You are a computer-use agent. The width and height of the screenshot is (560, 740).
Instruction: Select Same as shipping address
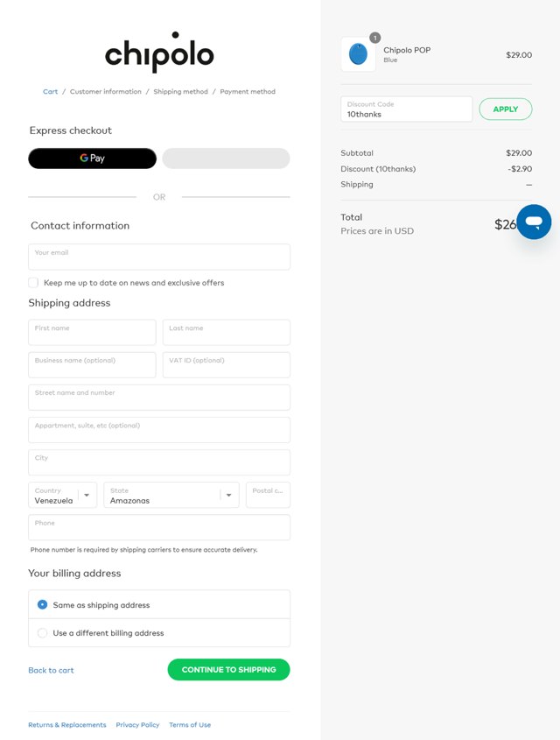point(42,604)
